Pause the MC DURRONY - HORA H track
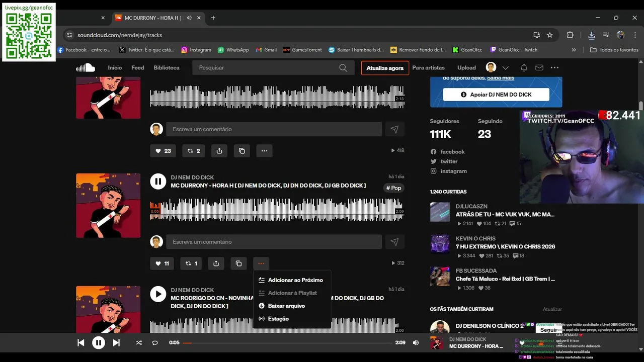Screen dimensions: 644x362 tap(158, 182)
